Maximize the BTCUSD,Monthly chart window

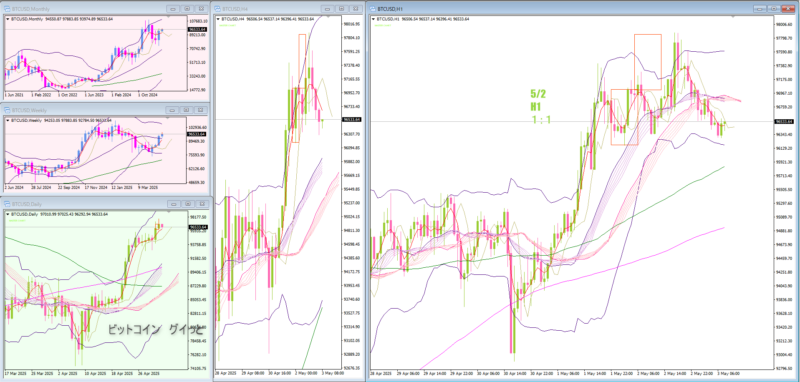[x=187, y=9]
